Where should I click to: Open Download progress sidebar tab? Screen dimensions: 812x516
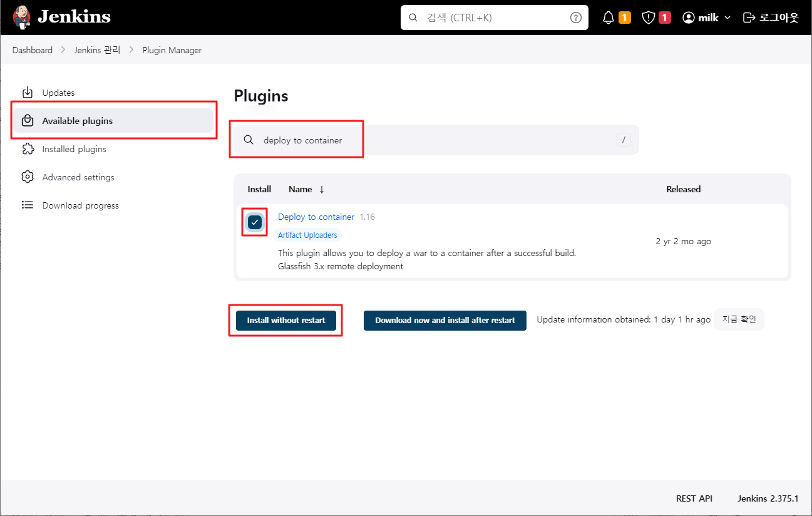(x=114, y=205)
